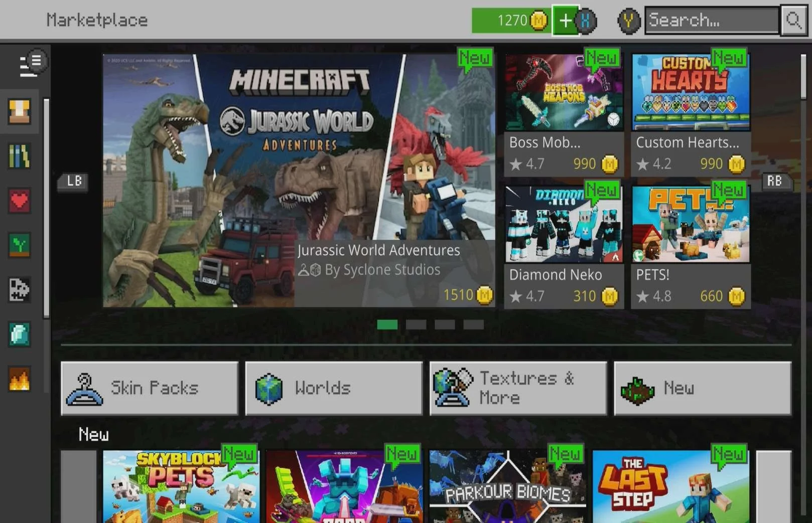Screen dimensions: 812x523
Task: Click the sidebar vertical scrollbar
Action: coord(46,208)
